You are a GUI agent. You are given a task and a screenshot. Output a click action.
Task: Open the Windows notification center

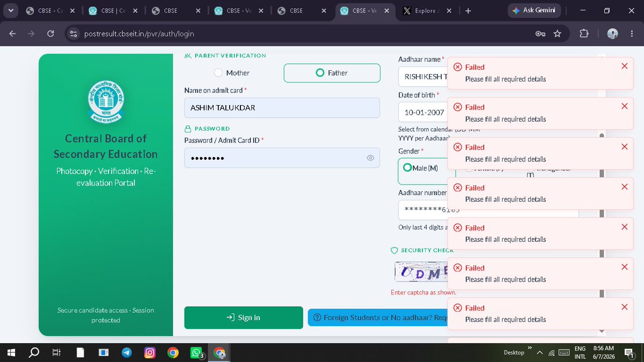[x=629, y=352]
